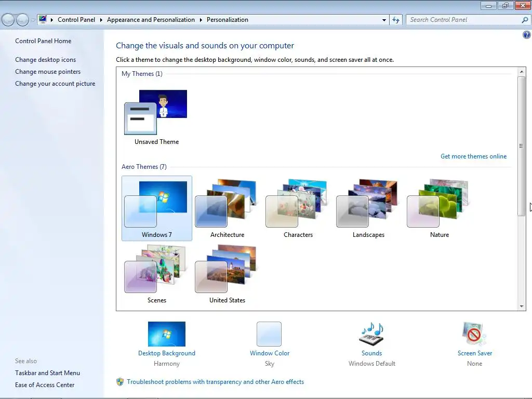Apply the Characters theme
This screenshot has width=532, height=399.
(297, 203)
